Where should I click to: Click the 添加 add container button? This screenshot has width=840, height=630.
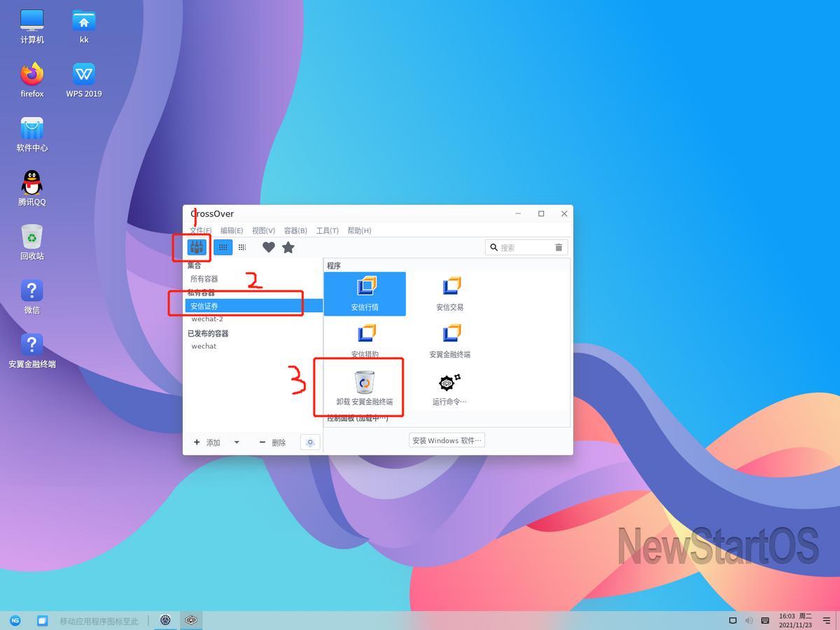tap(207, 442)
